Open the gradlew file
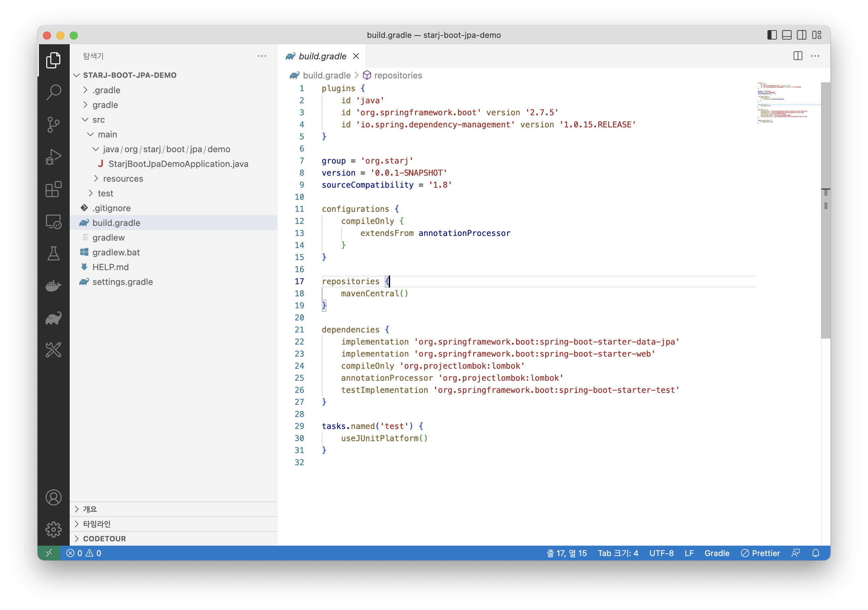The image size is (868, 610). pyautogui.click(x=174, y=238)
